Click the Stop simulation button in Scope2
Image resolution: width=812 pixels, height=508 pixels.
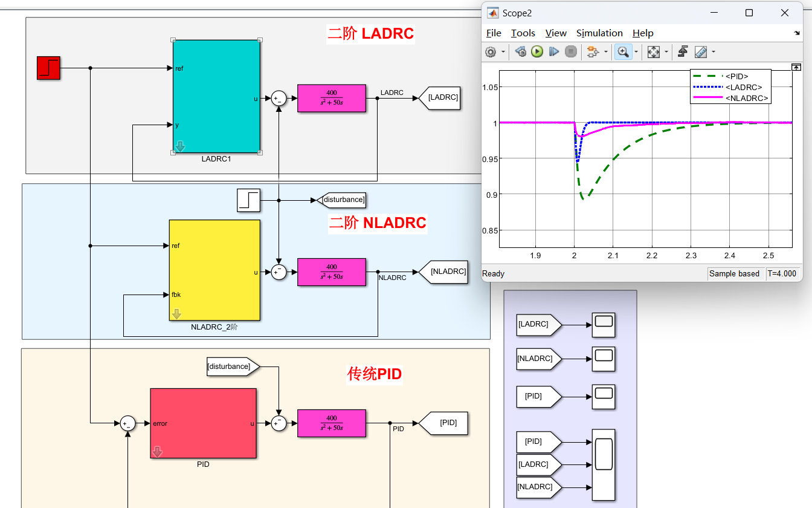(570, 52)
